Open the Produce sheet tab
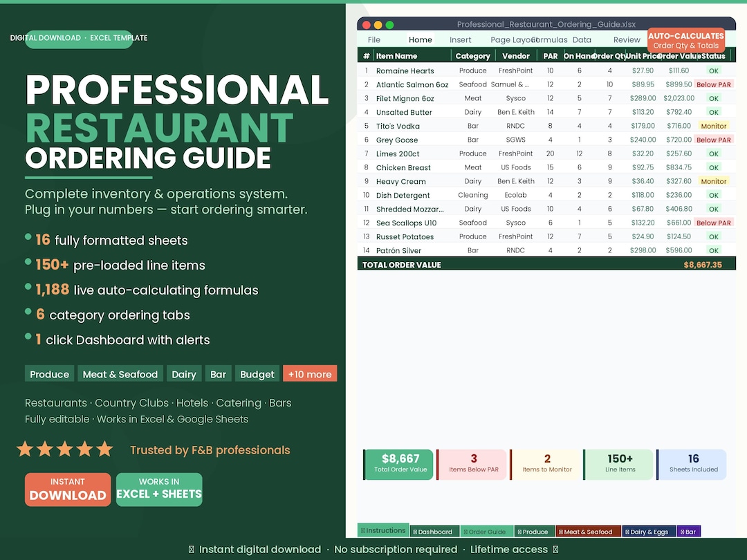 [x=535, y=532]
